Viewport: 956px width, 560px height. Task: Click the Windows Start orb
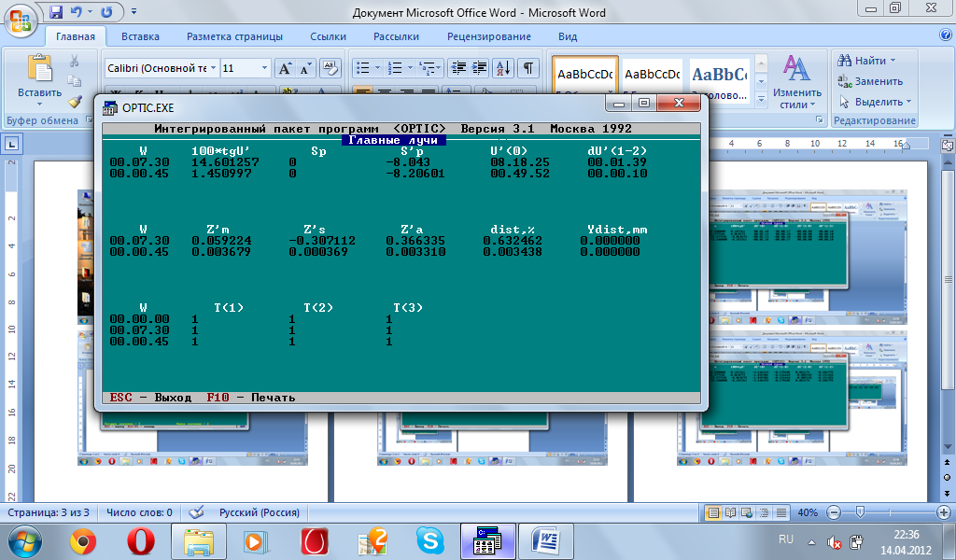click(25, 541)
